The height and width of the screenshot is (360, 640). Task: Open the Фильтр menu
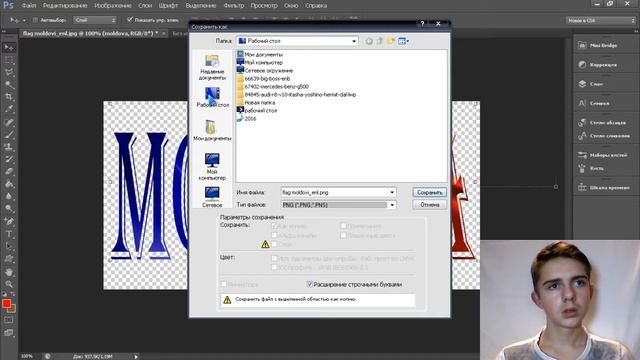point(233,6)
